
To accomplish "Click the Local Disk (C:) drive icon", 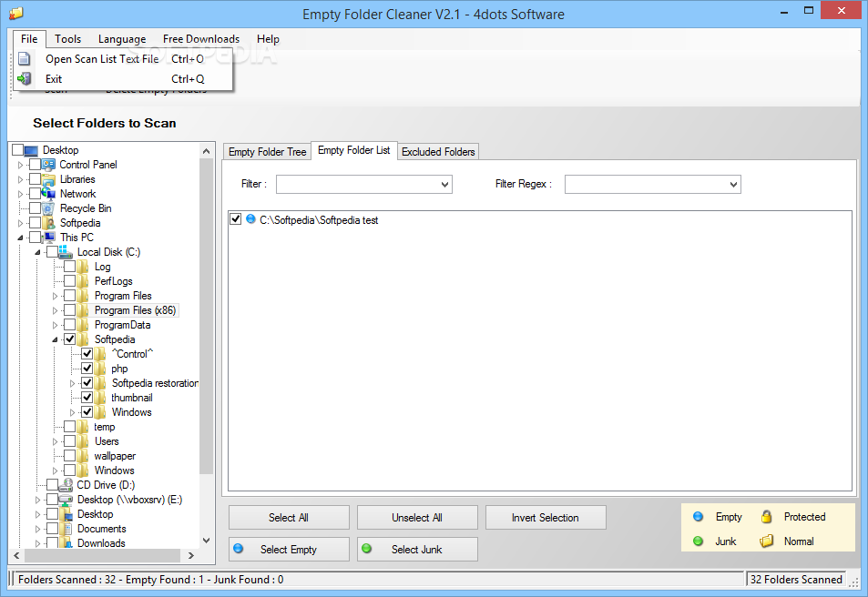I will click(66, 252).
